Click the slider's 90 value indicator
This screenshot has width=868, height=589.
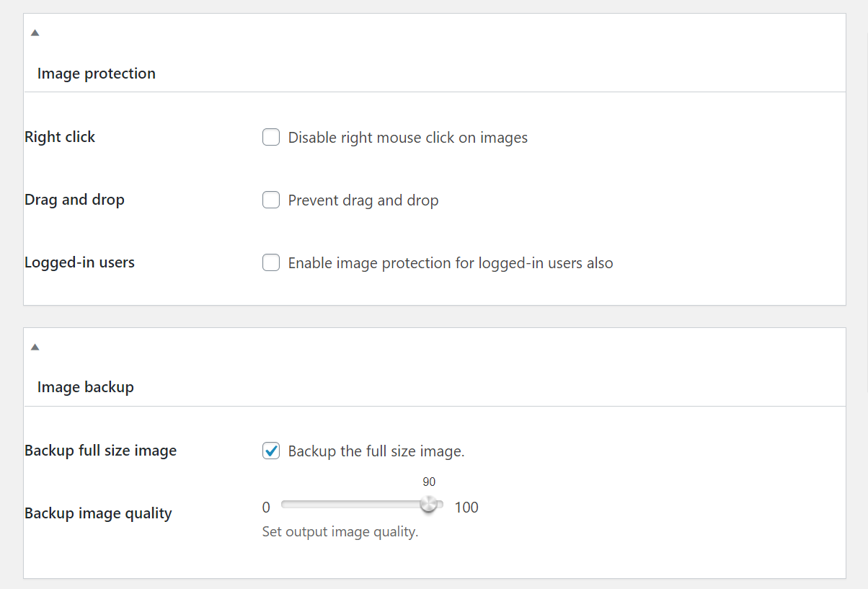[429, 482]
